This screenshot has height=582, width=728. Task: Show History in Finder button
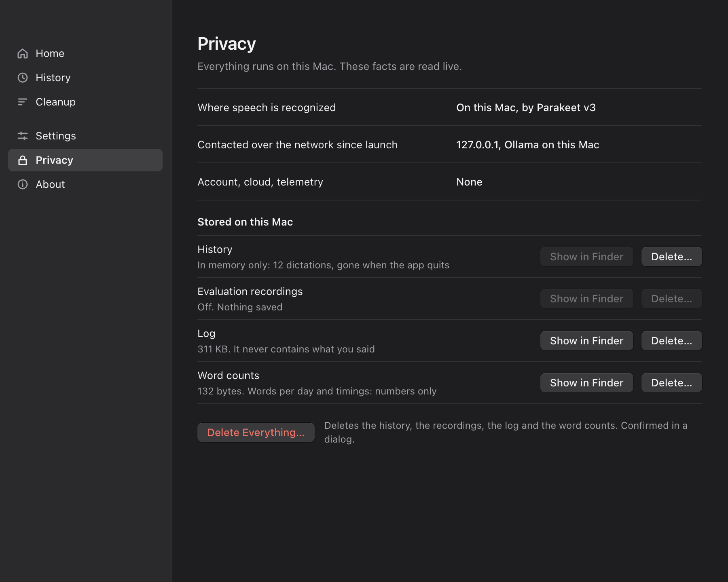[x=586, y=257]
